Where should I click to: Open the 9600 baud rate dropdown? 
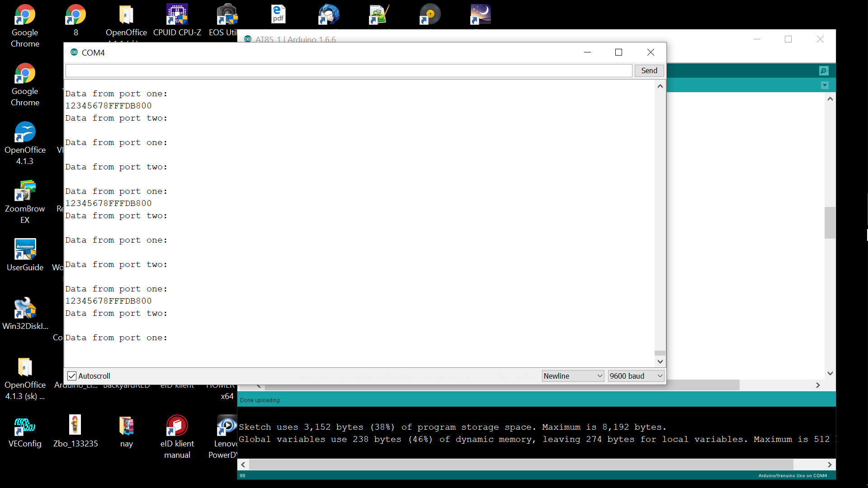(x=636, y=376)
